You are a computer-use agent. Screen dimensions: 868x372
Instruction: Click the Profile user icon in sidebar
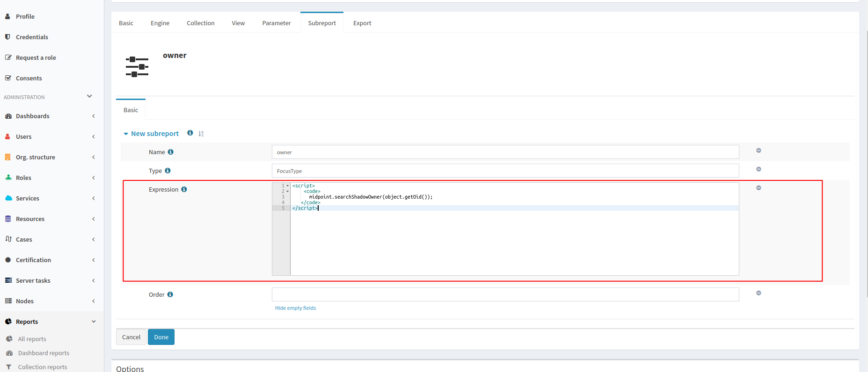(x=8, y=16)
